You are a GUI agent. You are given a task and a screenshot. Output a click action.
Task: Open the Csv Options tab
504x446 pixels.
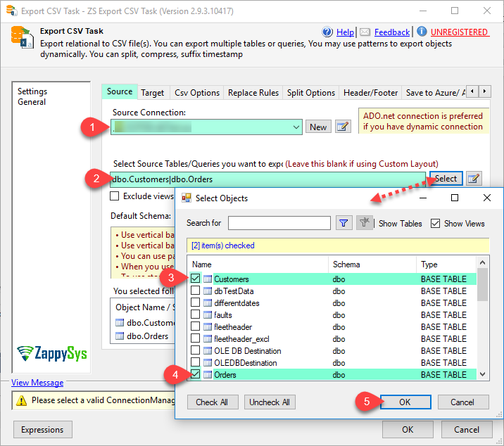pos(197,93)
